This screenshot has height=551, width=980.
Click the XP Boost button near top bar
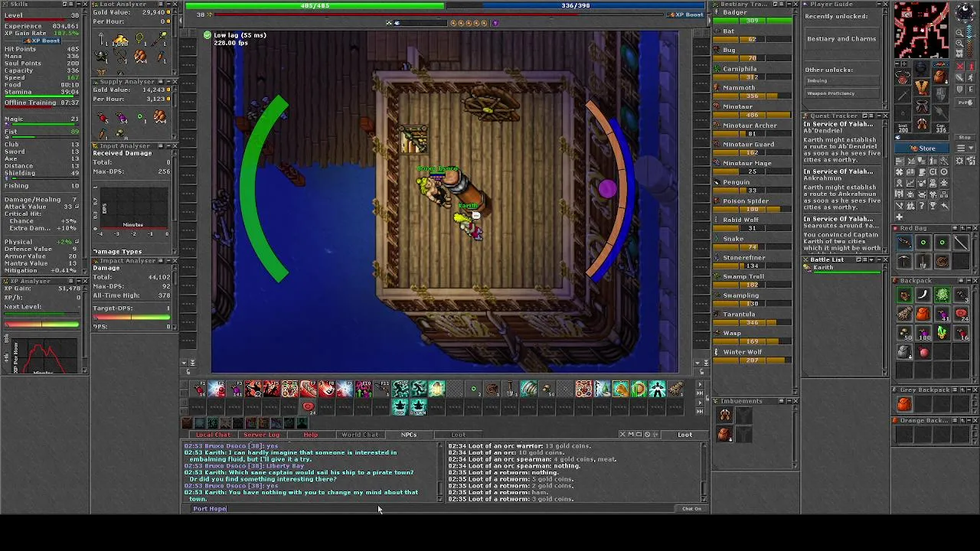tap(686, 14)
